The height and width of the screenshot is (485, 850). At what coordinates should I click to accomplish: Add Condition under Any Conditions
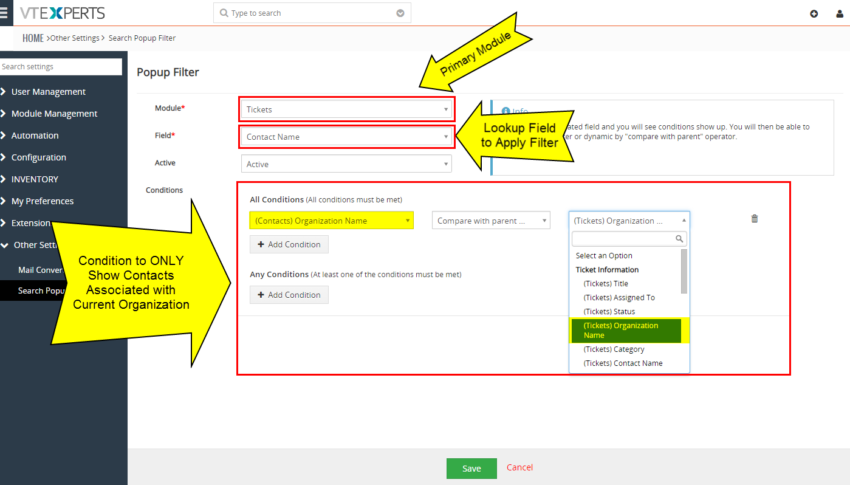pos(289,295)
